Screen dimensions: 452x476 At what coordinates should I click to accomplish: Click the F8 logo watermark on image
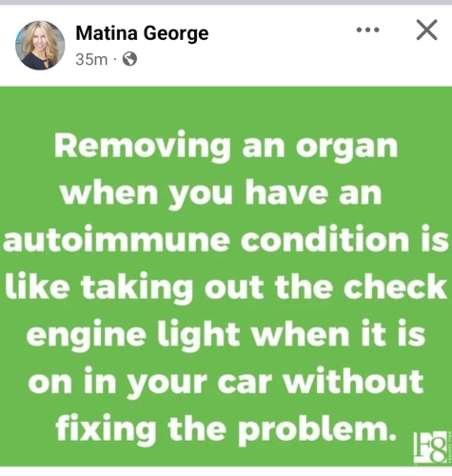[431, 446]
